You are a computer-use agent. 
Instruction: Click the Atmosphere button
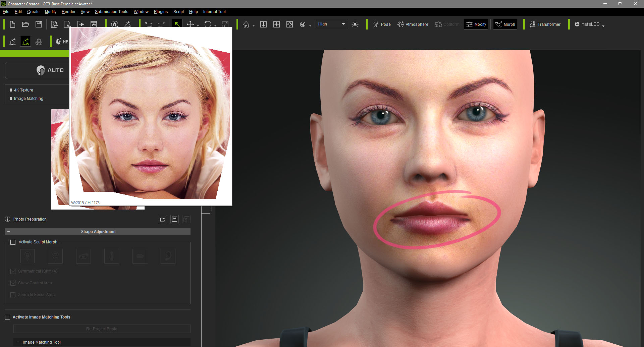[x=413, y=24]
